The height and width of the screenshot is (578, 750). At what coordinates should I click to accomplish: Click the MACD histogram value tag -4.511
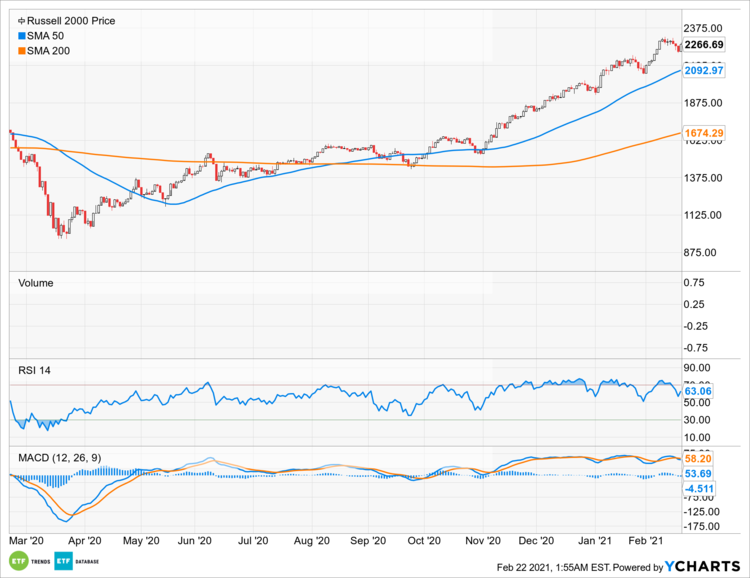[x=699, y=488]
